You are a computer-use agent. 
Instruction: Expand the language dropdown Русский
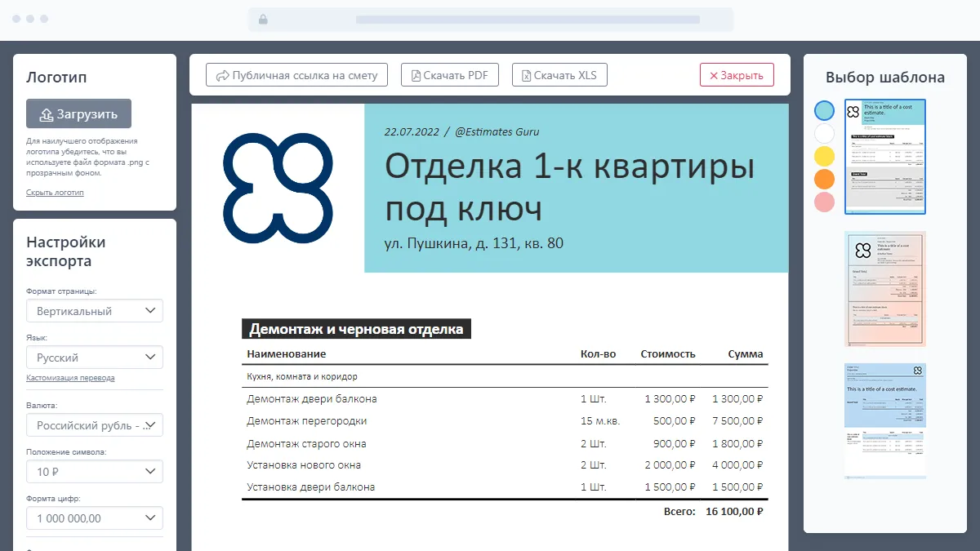point(94,358)
